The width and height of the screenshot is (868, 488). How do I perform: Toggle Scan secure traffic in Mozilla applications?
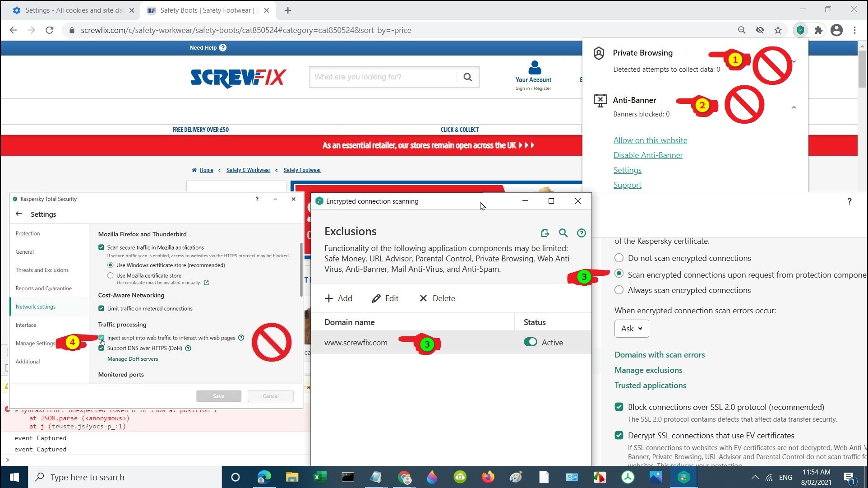(101, 247)
